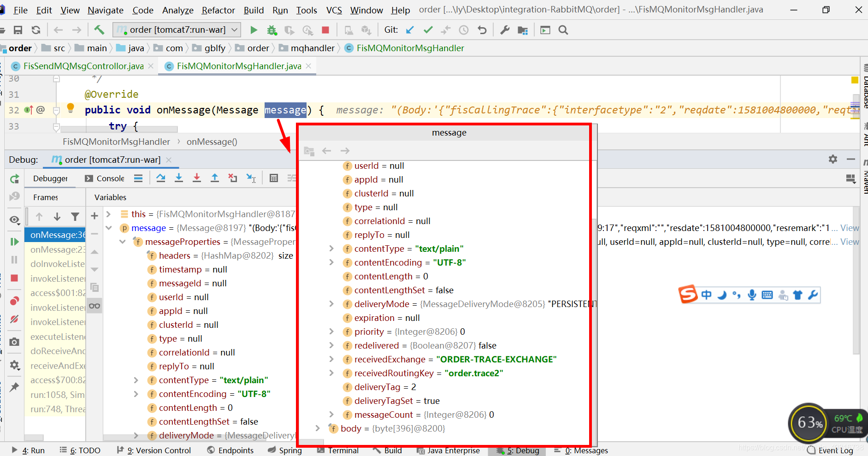Run the order tomcat7 configuration
This screenshot has width=868, height=456.
[254, 30]
